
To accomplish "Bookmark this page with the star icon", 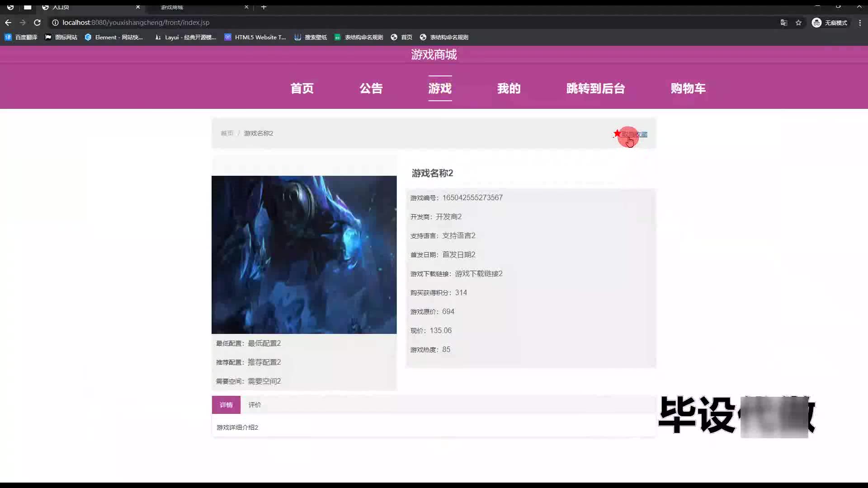I will (798, 23).
